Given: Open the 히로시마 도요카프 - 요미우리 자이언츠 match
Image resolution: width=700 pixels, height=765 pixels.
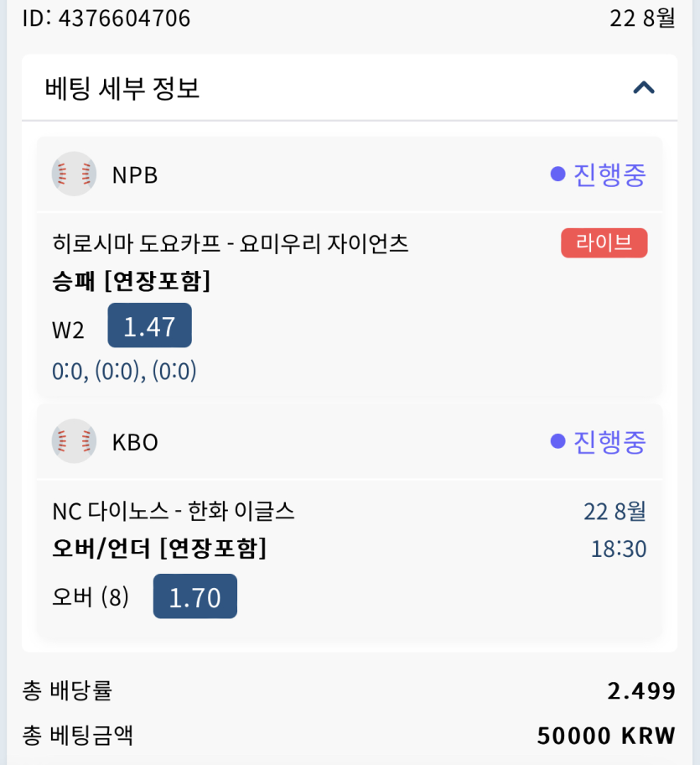Looking at the screenshot, I should 231,244.
